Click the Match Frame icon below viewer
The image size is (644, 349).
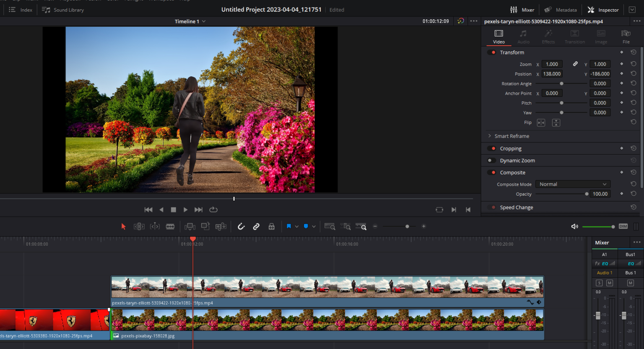[x=439, y=209]
